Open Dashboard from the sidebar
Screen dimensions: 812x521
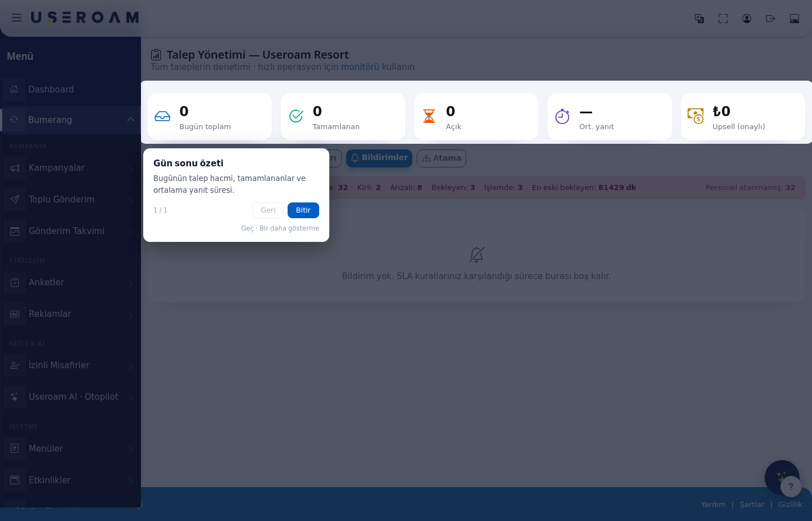tap(70, 89)
